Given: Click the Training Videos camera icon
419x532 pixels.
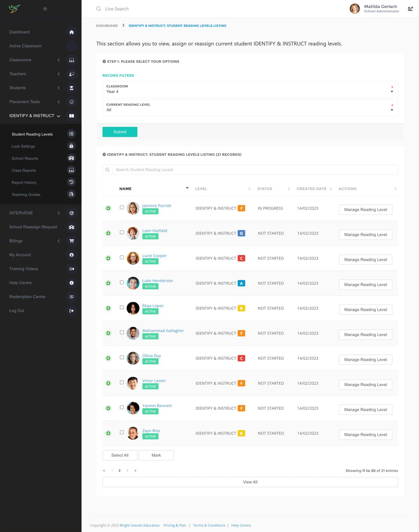Looking at the screenshot, I should (72, 269).
